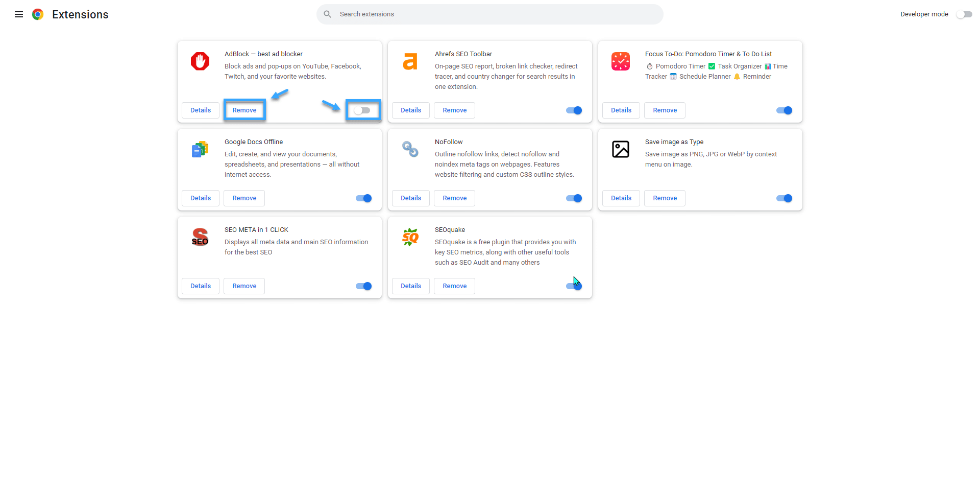
Task: Show NoFollow Details
Action: pyautogui.click(x=411, y=198)
